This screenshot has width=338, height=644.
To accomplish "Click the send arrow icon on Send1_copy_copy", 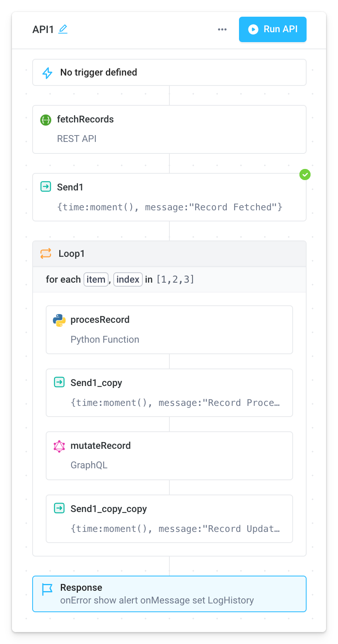I will (59, 508).
